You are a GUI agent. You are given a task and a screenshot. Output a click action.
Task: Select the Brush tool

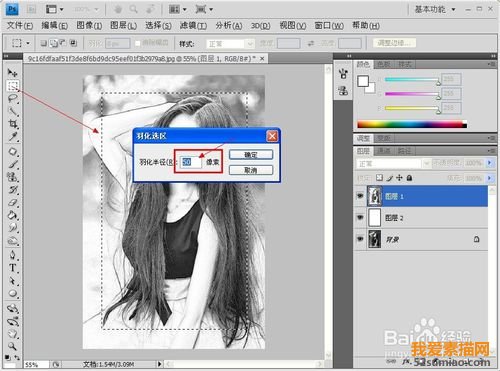pyautogui.click(x=13, y=164)
